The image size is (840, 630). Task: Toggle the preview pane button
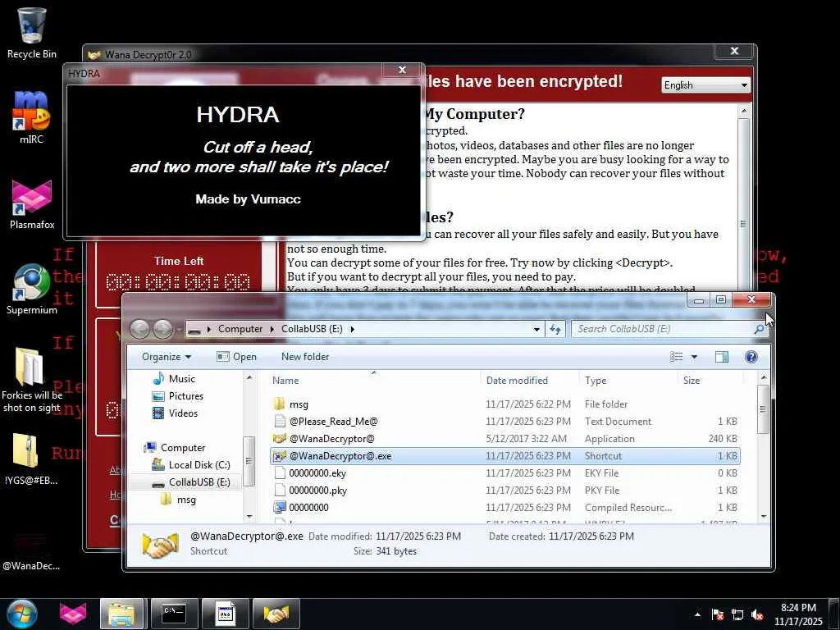[722, 357]
